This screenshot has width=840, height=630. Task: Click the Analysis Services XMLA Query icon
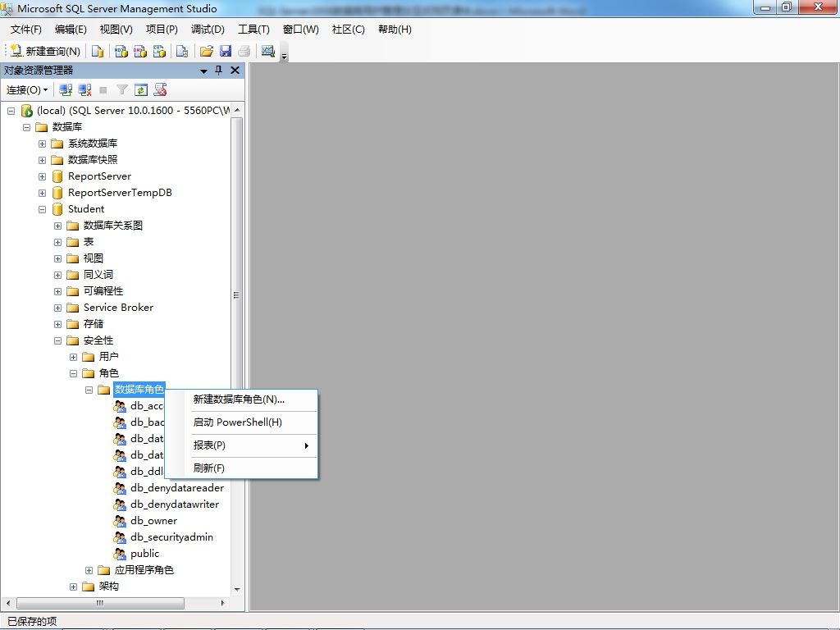pos(160,51)
